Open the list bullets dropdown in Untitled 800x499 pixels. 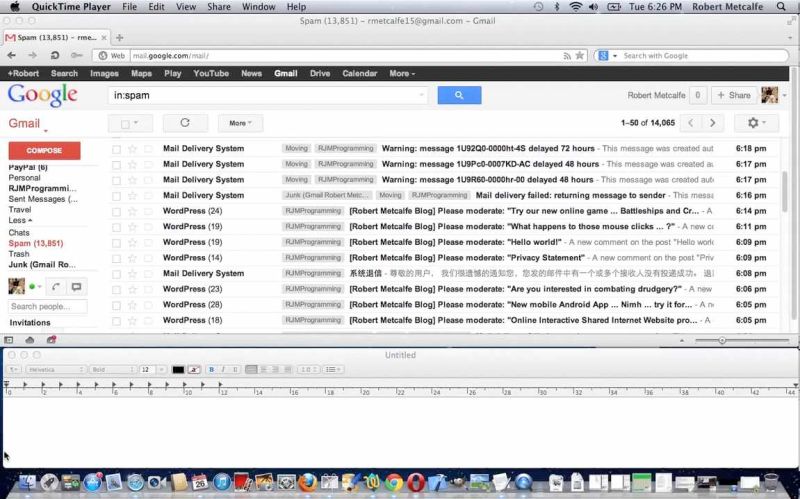click(x=334, y=369)
